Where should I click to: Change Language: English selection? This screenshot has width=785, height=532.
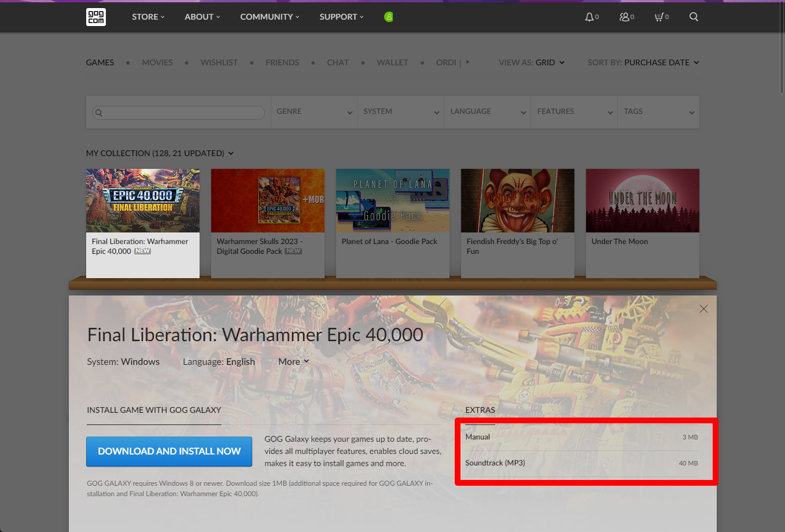219,361
